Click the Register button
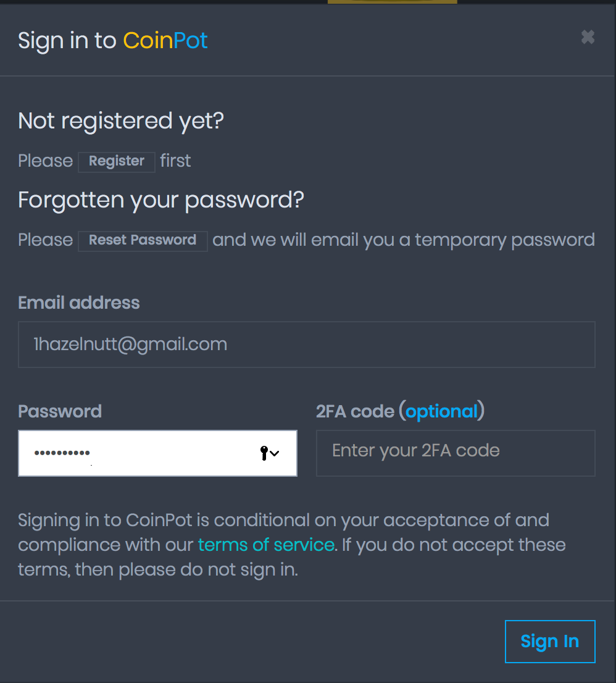This screenshot has height=683, width=616. [x=117, y=162]
